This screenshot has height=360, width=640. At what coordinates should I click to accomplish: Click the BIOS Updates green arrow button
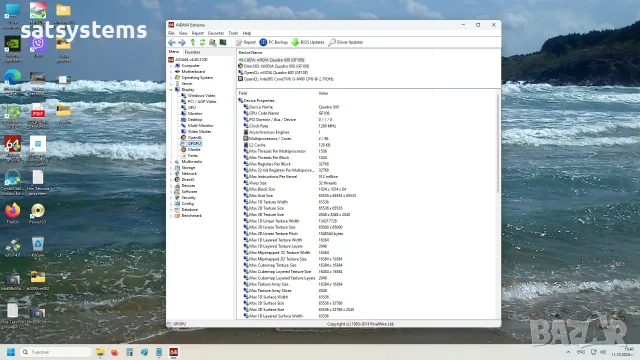(308, 42)
